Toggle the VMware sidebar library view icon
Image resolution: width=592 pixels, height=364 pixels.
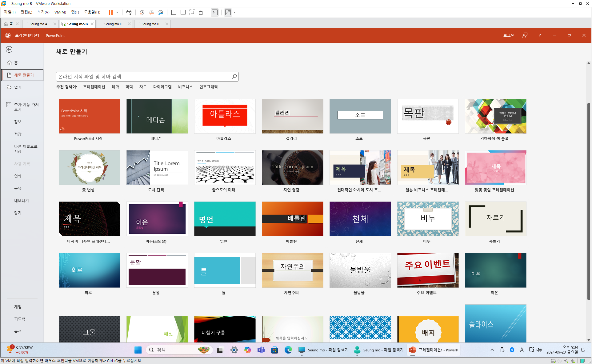tap(174, 12)
